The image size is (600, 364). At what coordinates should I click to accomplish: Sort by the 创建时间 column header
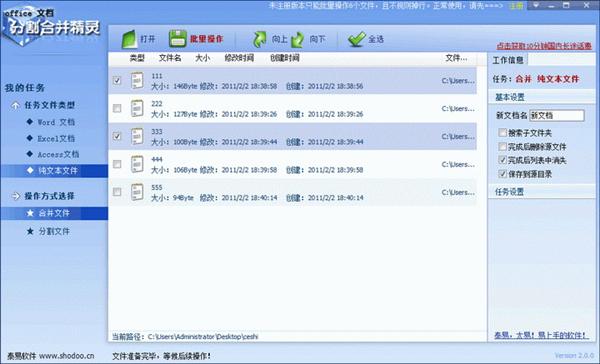(x=285, y=58)
